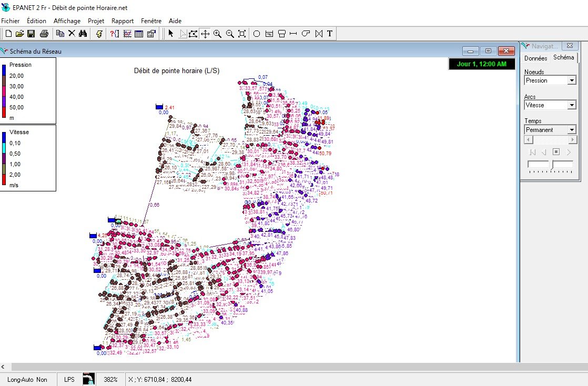Click the horizontal scrollbar left arrow
The height and width of the screenshot is (386, 588).
pos(3,367)
